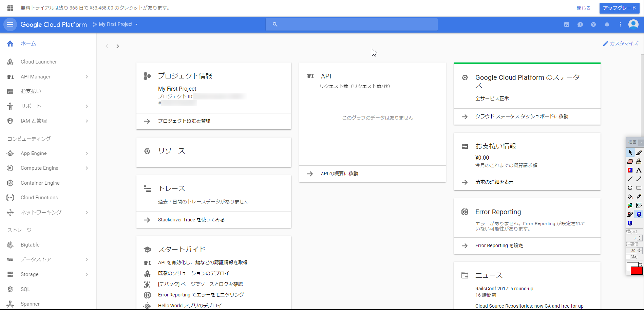Screen dimensions: 644x310
Task: Open Hello World アプリのデプロイ guide
Action: click(x=190, y=306)
